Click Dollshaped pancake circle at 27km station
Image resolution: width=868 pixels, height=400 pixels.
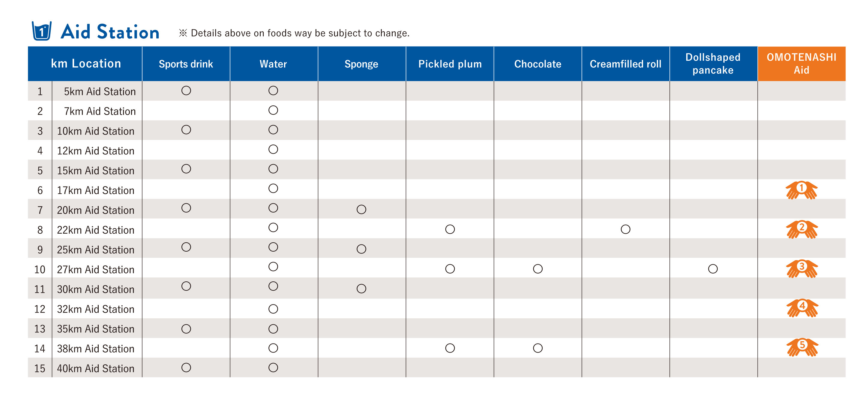(x=713, y=269)
